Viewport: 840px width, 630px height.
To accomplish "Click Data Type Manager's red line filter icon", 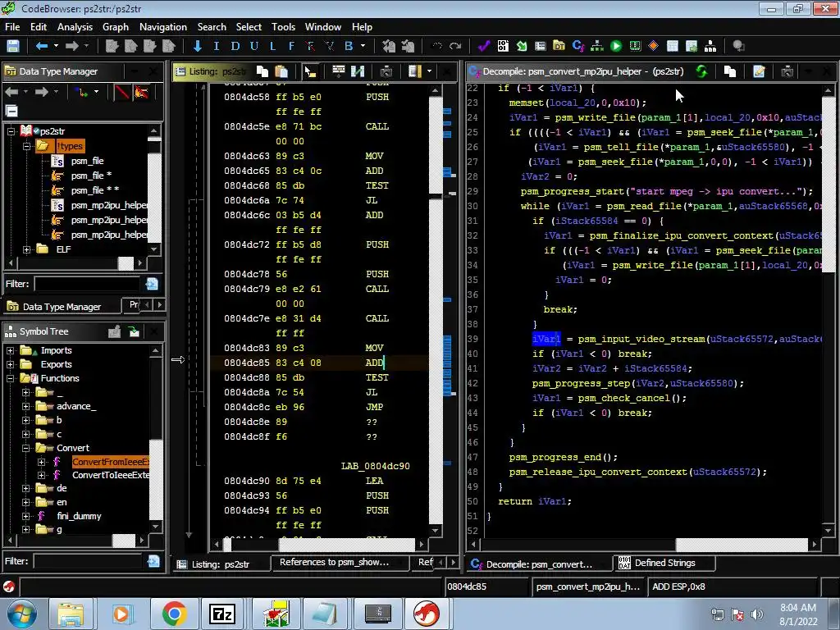I will pyautogui.click(x=122, y=92).
